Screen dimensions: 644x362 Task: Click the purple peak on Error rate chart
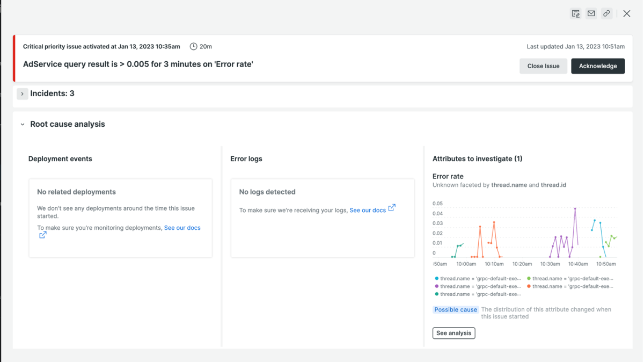coord(575,209)
